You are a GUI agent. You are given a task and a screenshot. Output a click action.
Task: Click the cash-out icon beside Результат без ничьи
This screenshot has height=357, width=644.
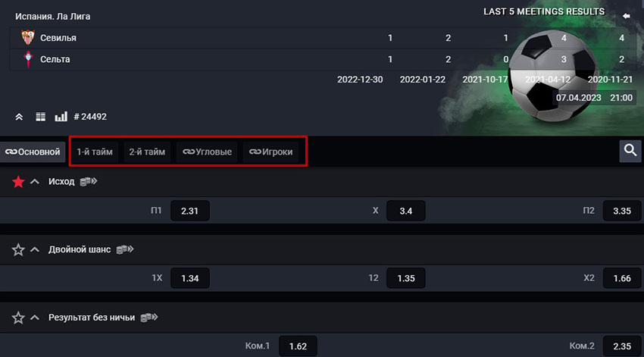click(149, 318)
